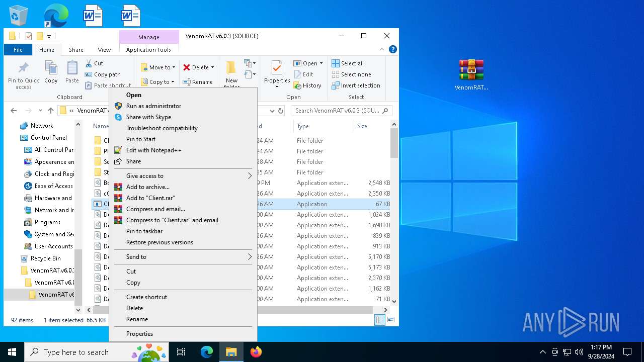Click Copy path in ribbon

point(103,74)
